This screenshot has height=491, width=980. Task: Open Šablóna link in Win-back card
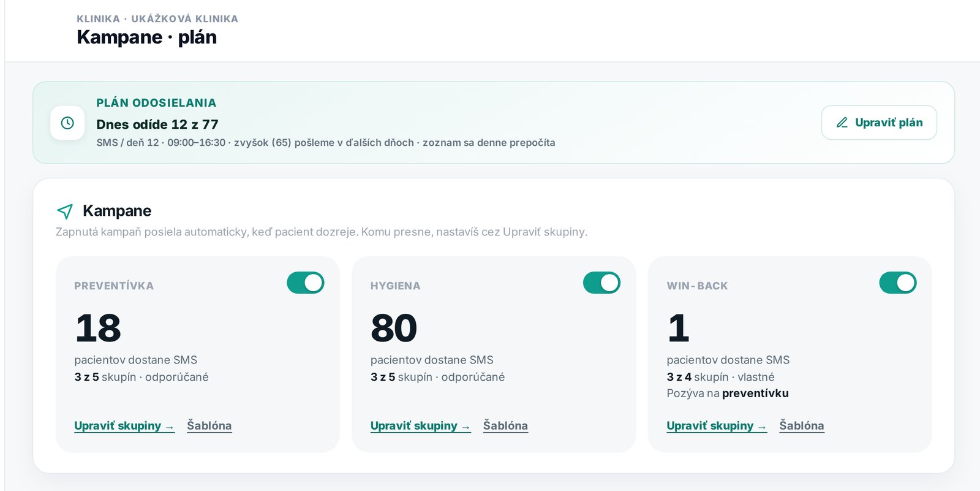click(x=802, y=425)
